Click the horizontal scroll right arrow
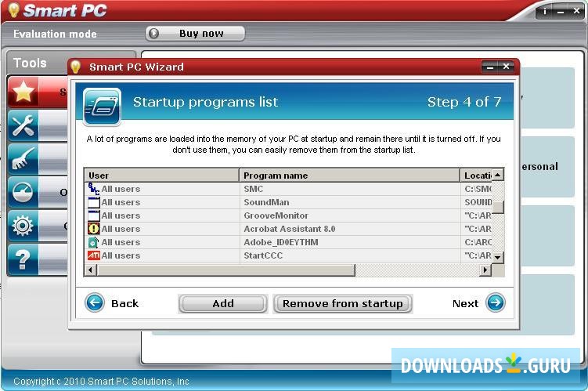The width and height of the screenshot is (588, 391). click(x=485, y=270)
